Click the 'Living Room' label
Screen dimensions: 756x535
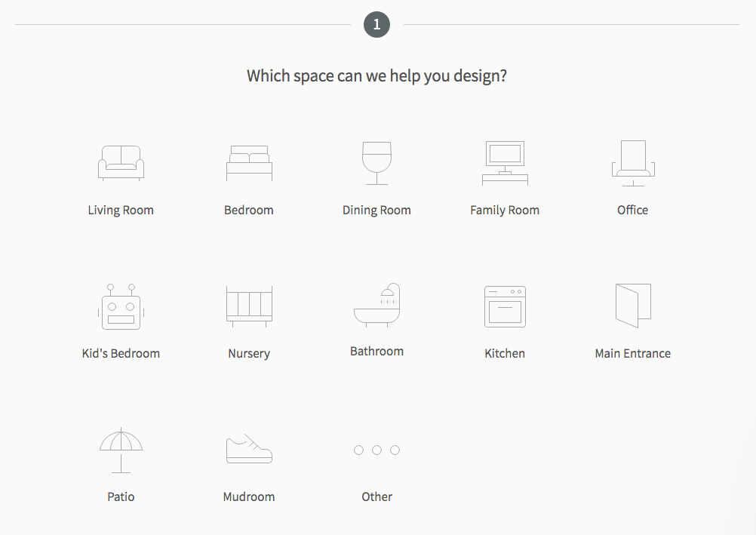(121, 211)
